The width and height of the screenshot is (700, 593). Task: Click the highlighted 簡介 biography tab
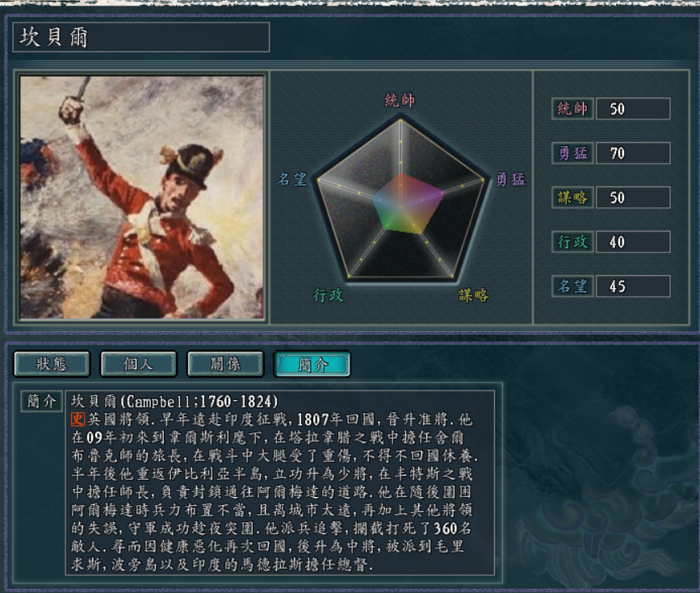(x=312, y=364)
